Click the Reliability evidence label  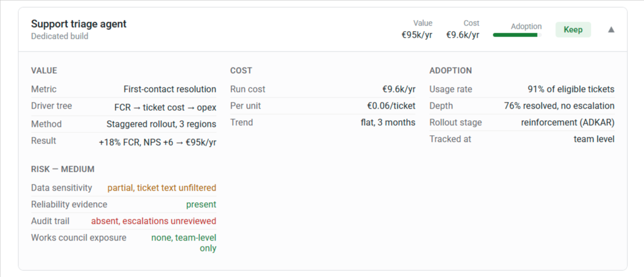point(69,204)
